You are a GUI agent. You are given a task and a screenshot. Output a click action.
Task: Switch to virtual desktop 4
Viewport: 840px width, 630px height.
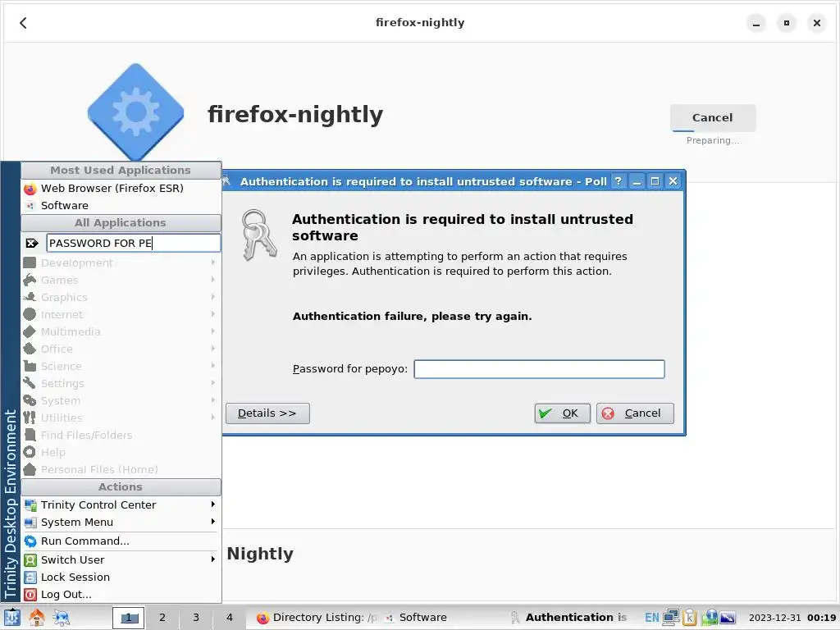tap(230, 618)
